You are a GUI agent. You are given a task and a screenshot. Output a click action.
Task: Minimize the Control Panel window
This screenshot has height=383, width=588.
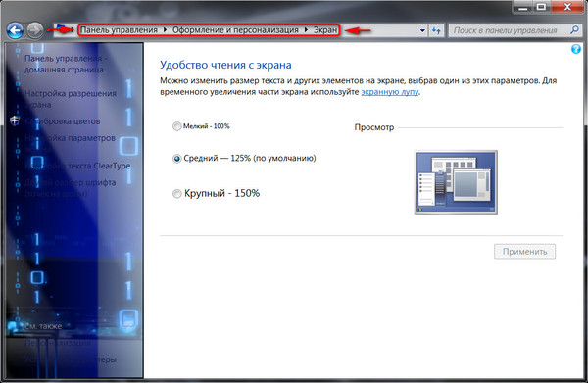click(x=522, y=7)
